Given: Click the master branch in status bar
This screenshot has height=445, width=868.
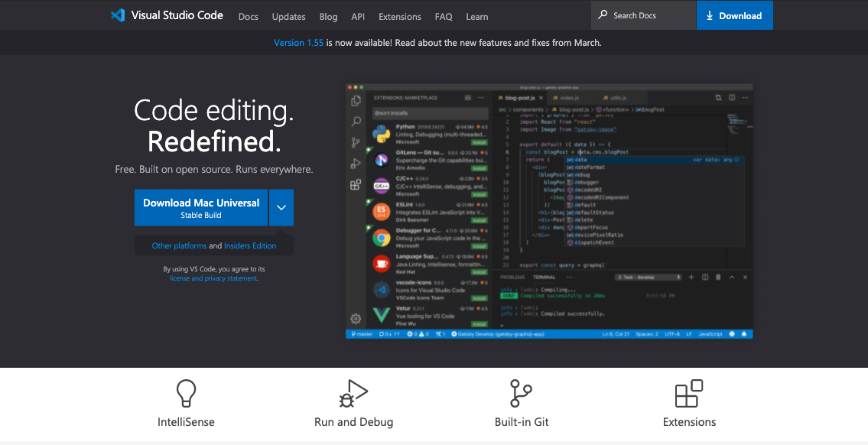Looking at the screenshot, I should pyautogui.click(x=362, y=334).
